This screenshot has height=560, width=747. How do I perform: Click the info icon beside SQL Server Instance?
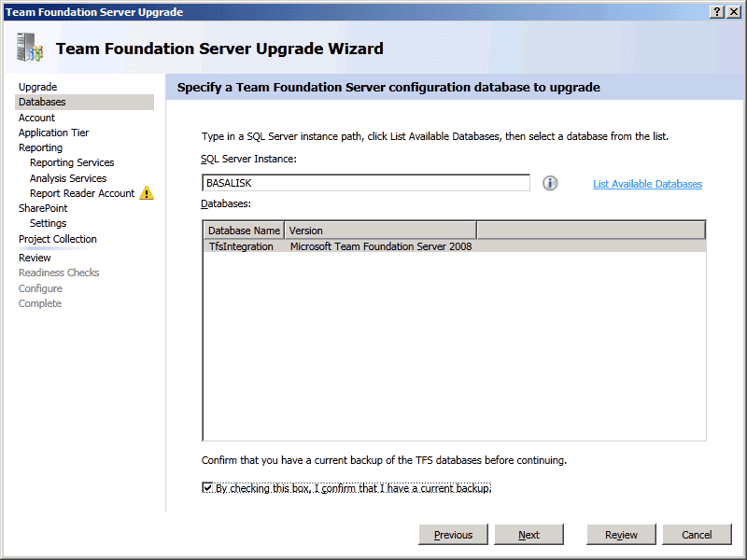pyautogui.click(x=550, y=183)
